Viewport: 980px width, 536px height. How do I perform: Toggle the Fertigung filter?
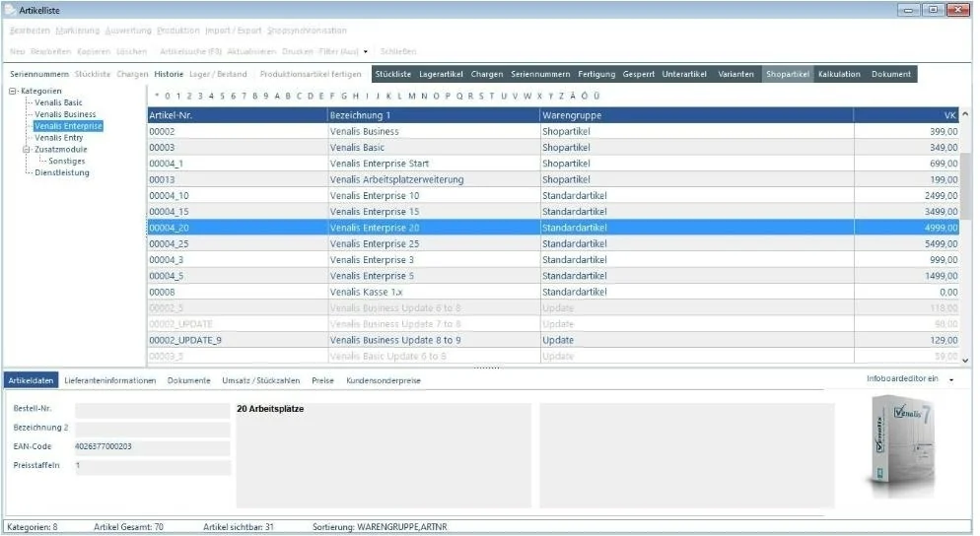click(x=596, y=74)
